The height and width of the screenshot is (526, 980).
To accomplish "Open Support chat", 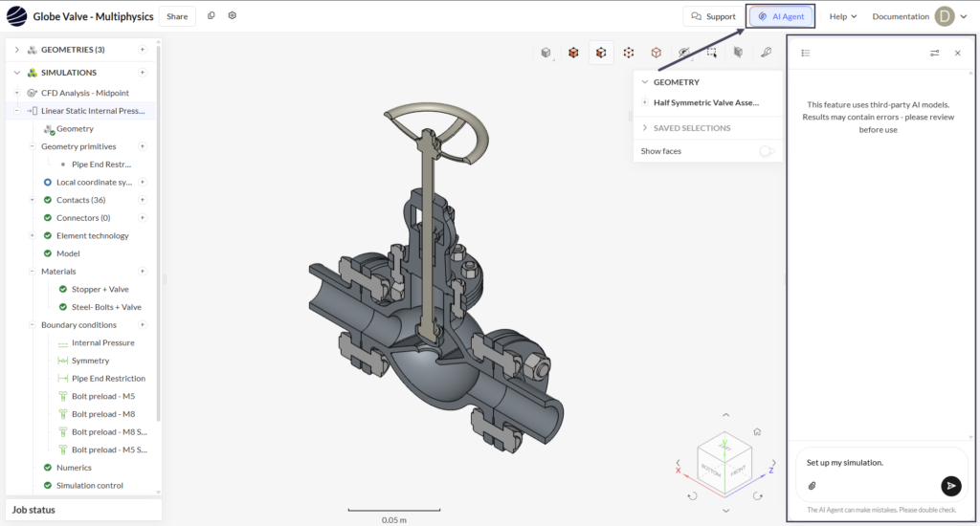I will click(713, 16).
